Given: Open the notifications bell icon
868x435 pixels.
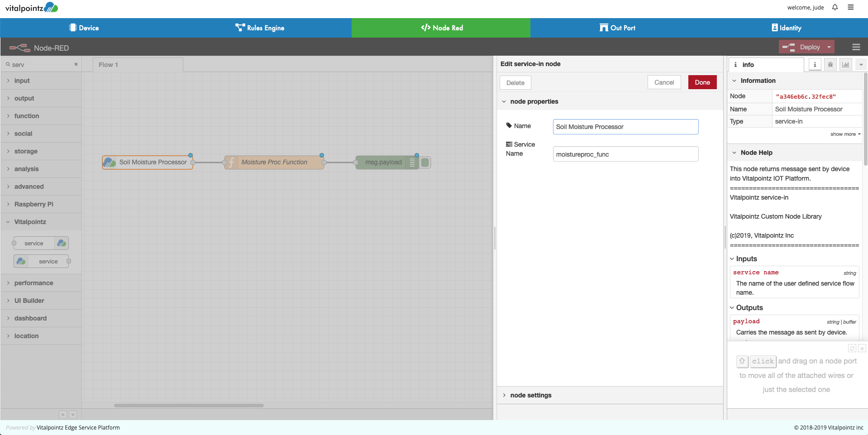Looking at the screenshot, I should pyautogui.click(x=835, y=7).
